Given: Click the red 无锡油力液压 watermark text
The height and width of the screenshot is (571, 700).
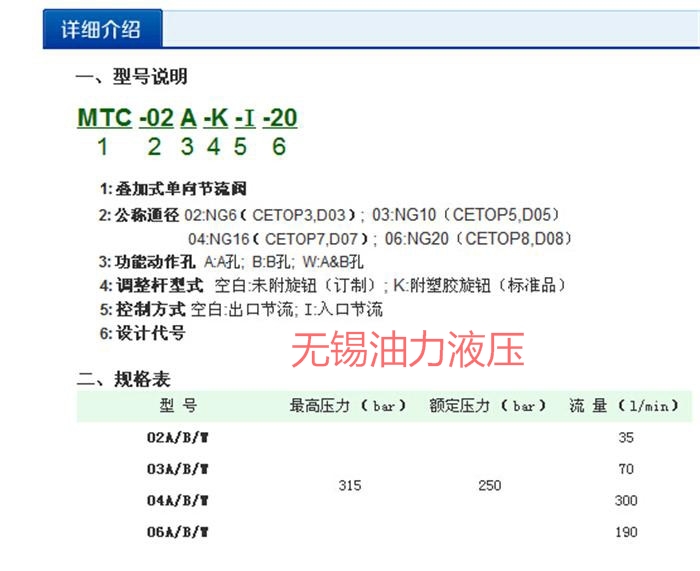Looking at the screenshot, I should point(407,350).
